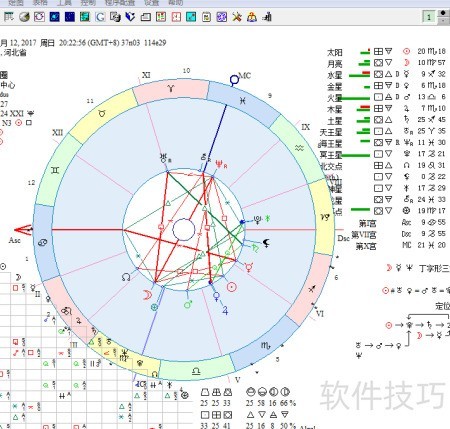Click the cyan square toolbar icon
Screen dimensions: 450x429
tap(191, 17)
